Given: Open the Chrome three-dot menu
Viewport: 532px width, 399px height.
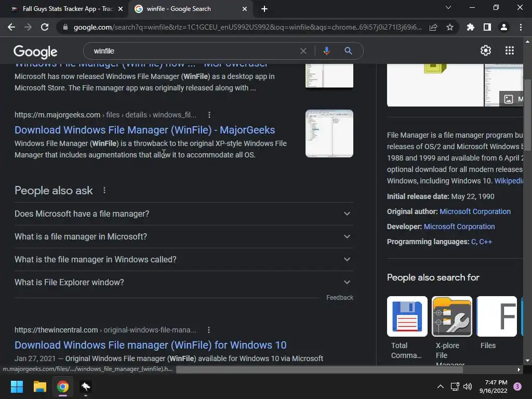Looking at the screenshot, I should click(521, 27).
